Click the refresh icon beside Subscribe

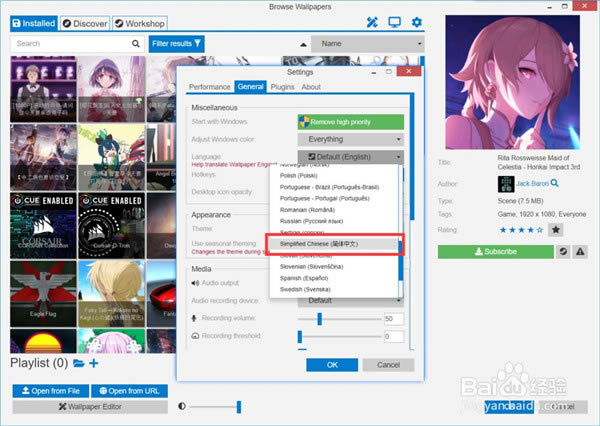pyautogui.click(x=563, y=251)
